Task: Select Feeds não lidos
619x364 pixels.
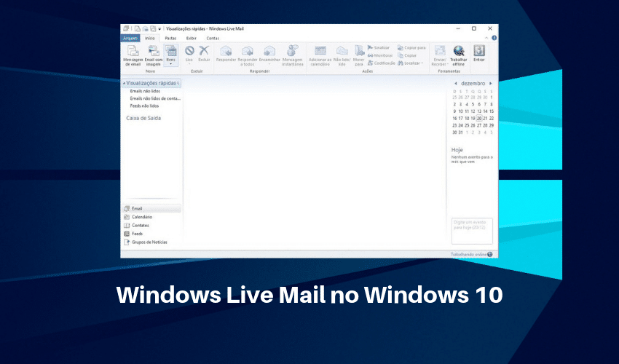Action: (144, 106)
